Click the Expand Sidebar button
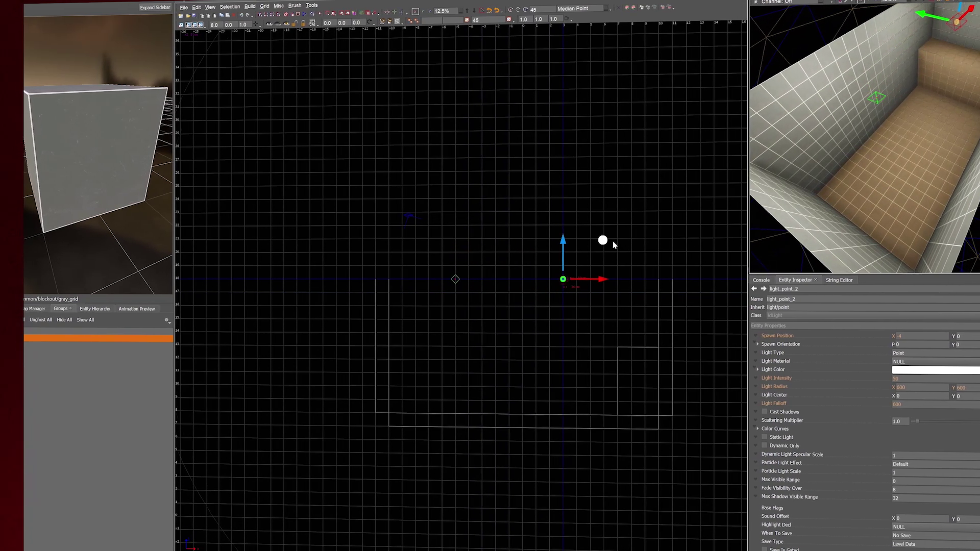 pos(155,7)
